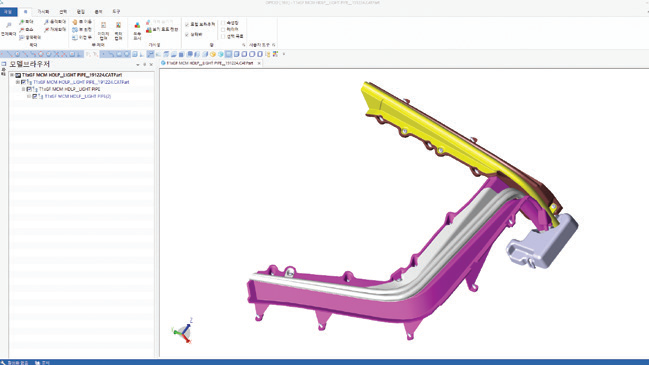The width and height of the screenshot is (649, 365).
Task: Collapse the root CATPart node in tree
Action: coord(12,75)
